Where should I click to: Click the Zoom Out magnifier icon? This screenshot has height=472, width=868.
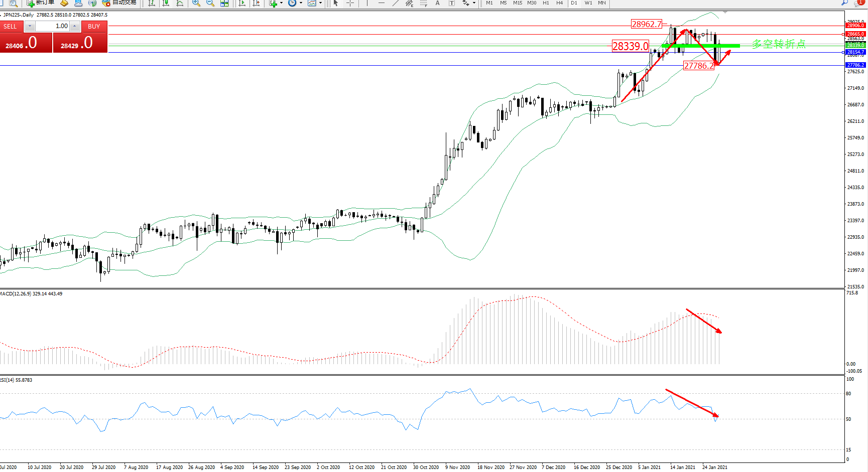pyautogui.click(x=210, y=3)
